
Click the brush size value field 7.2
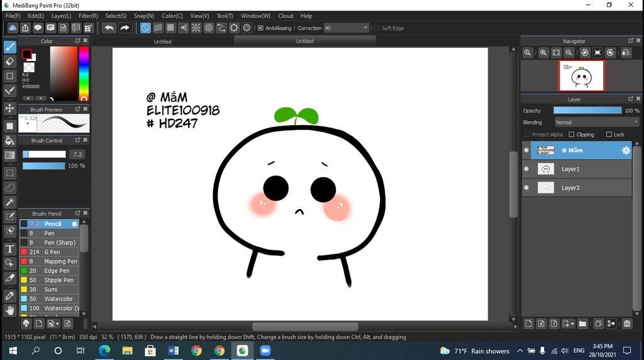[77, 155]
